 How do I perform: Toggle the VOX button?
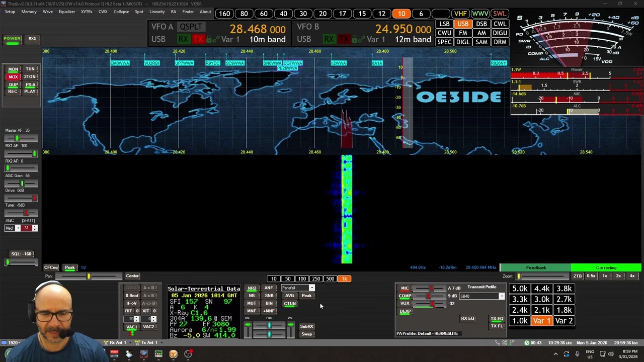405,304
